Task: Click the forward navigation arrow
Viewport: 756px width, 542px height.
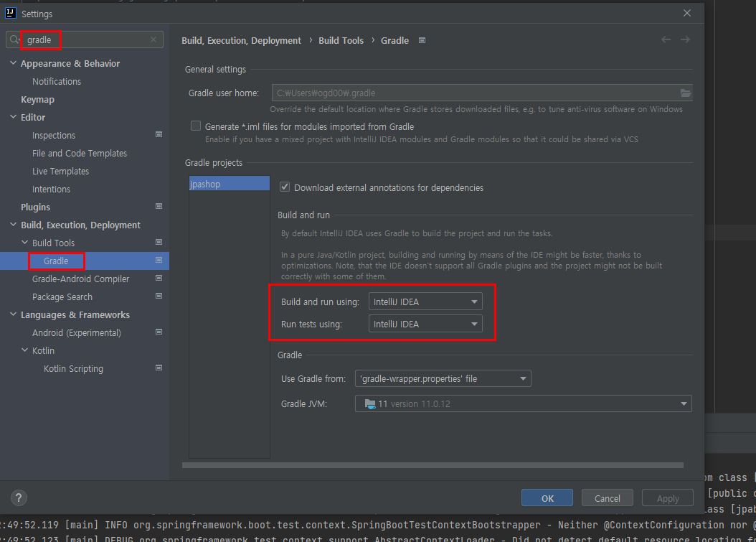Action: (x=685, y=39)
